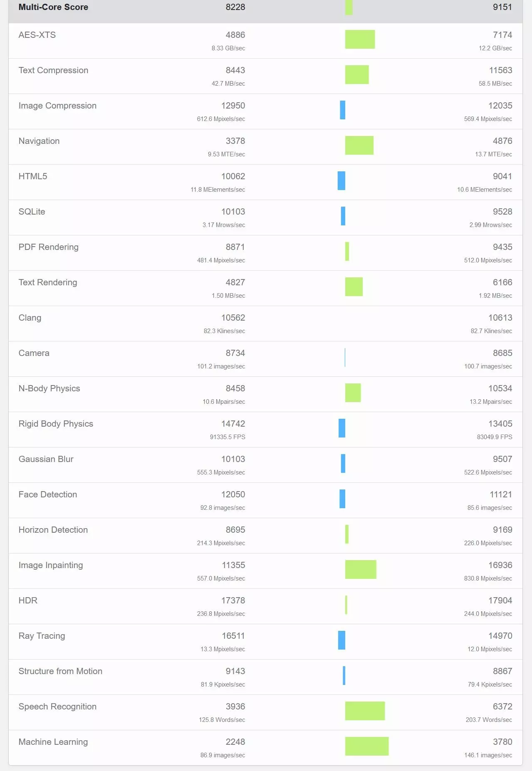The width and height of the screenshot is (532, 771).
Task: Click the Gaussian Blur blue bar
Action: (343, 463)
